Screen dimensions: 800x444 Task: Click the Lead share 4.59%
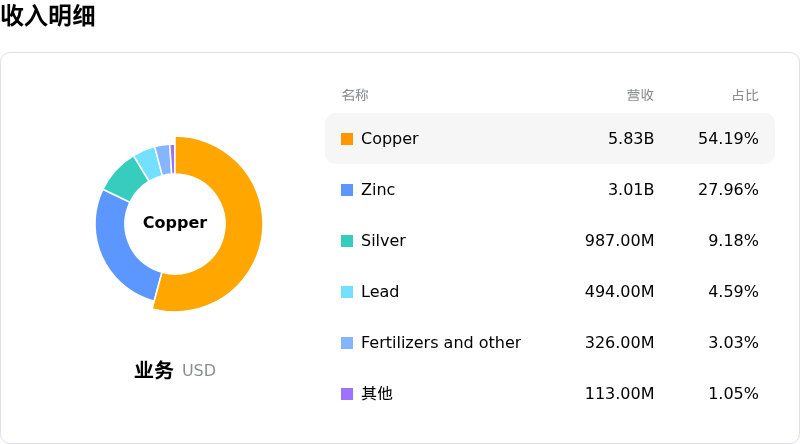pyautogui.click(x=733, y=291)
